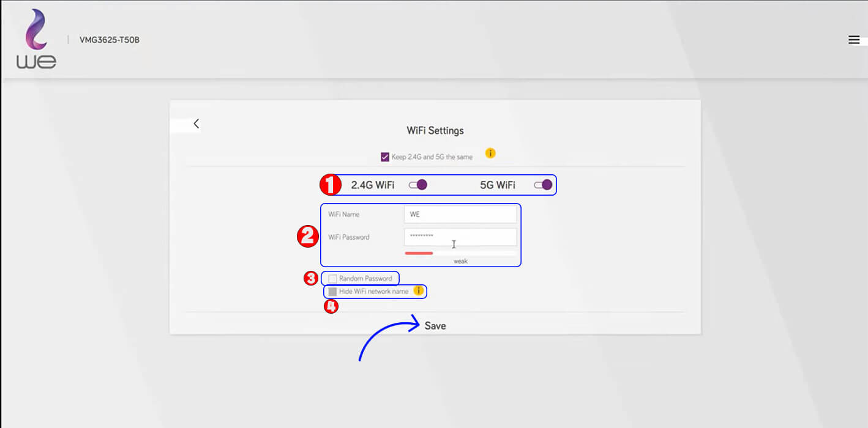Click the red password strength bar
This screenshot has width=868, height=428.
pos(419,253)
